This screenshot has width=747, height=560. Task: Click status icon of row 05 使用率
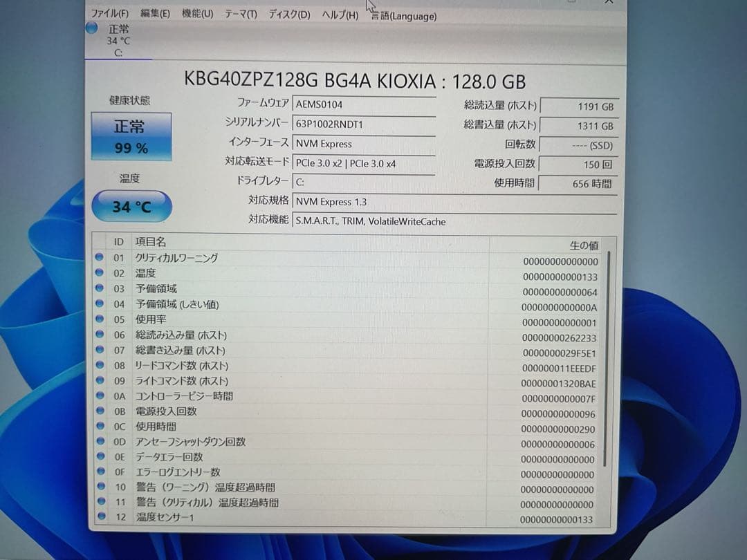pyautogui.click(x=100, y=319)
